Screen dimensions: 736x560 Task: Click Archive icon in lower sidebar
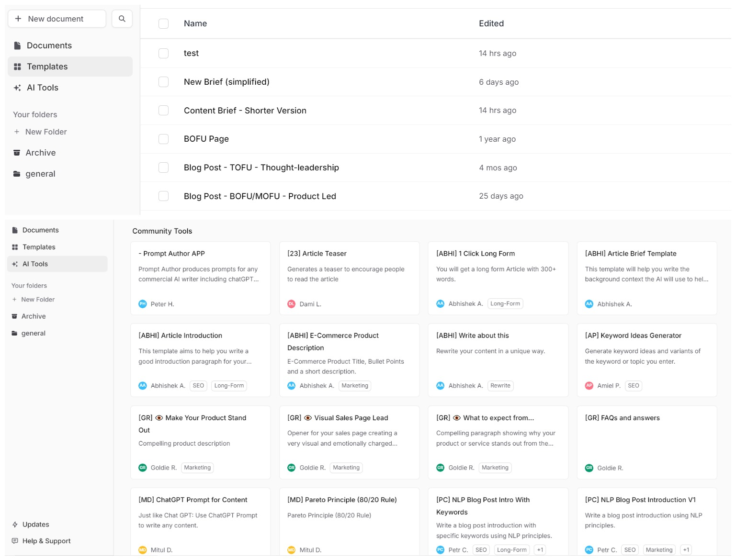coord(14,316)
